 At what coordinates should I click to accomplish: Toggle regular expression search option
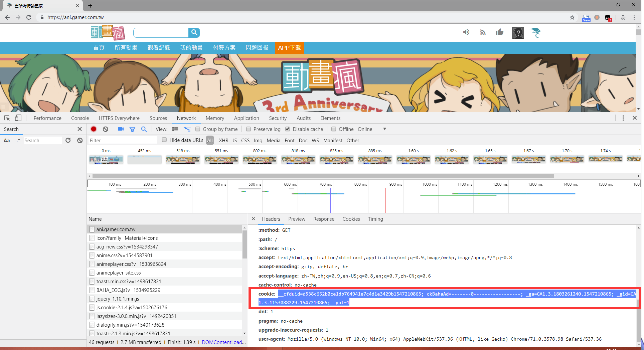[x=18, y=141]
